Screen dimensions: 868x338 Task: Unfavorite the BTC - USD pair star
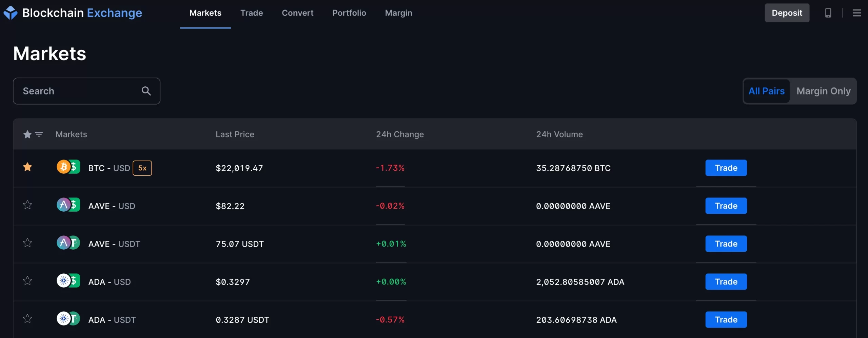coord(27,167)
